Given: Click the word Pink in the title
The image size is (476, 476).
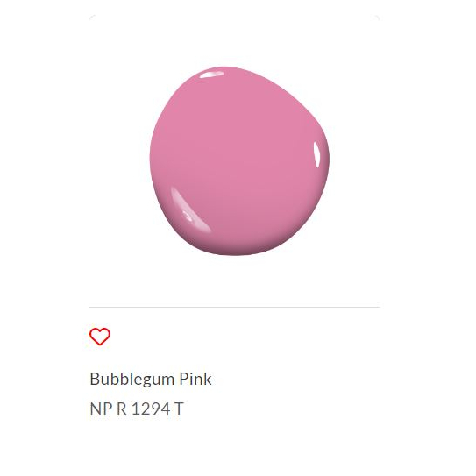Looking at the screenshot, I should 195,379.
